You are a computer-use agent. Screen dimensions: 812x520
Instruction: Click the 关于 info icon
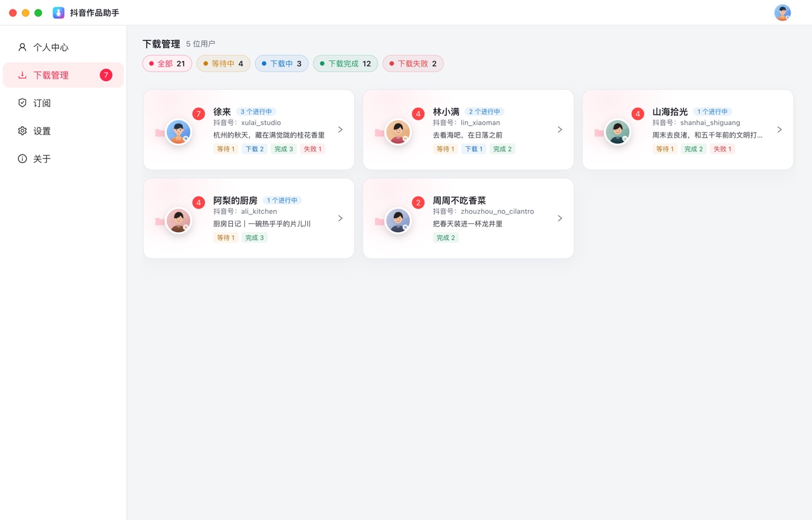22,159
